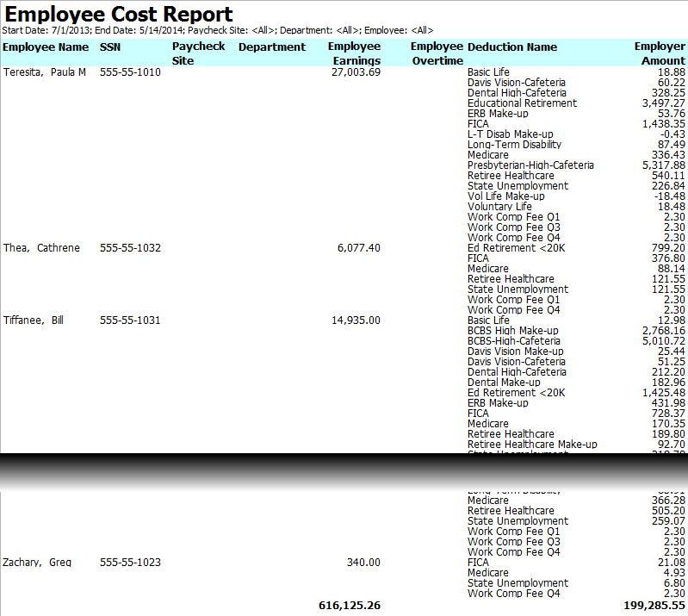Click the Start Date filter summary line
Image resolution: width=688 pixels, height=616 pixels.
(x=218, y=30)
